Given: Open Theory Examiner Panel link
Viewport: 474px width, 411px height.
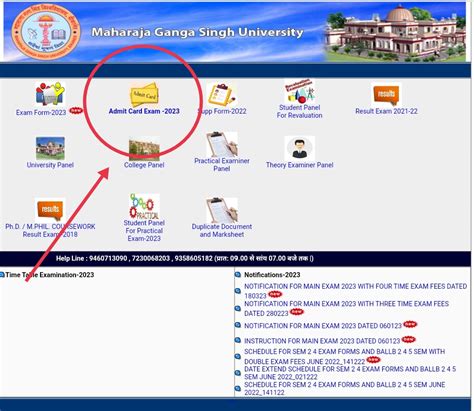Looking at the screenshot, I should (x=299, y=165).
